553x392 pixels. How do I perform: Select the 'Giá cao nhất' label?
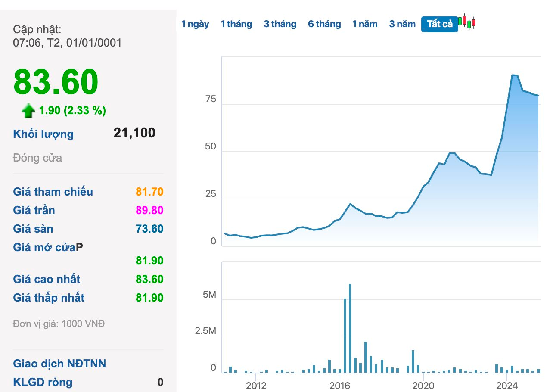(47, 279)
